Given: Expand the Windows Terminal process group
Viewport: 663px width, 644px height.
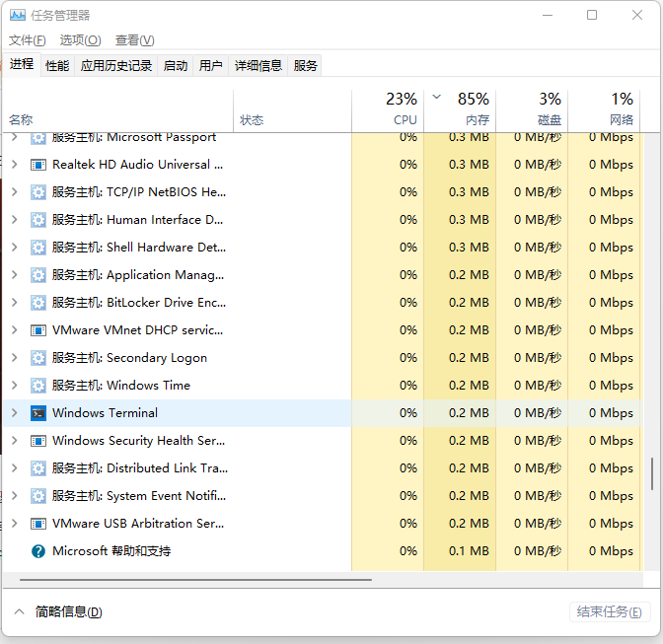Looking at the screenshot, I should (x=14, y=413).
